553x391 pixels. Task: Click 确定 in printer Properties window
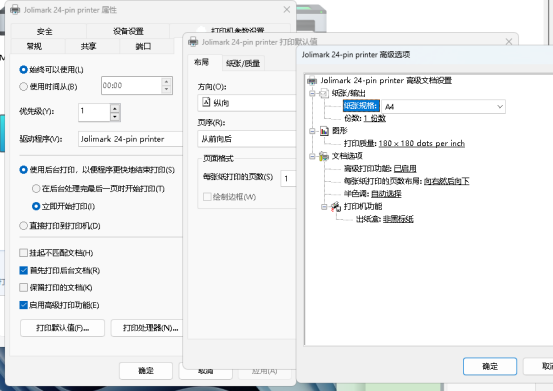point(146,371)
